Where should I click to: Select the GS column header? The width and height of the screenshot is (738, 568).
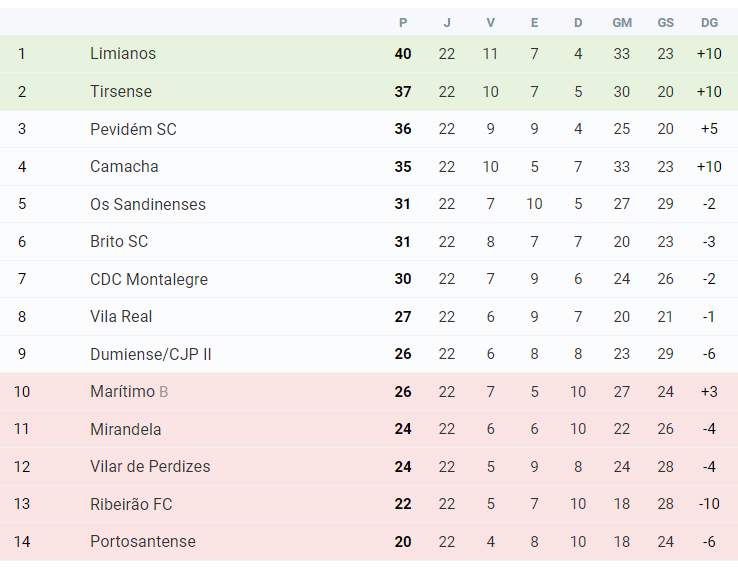[666, 23]
